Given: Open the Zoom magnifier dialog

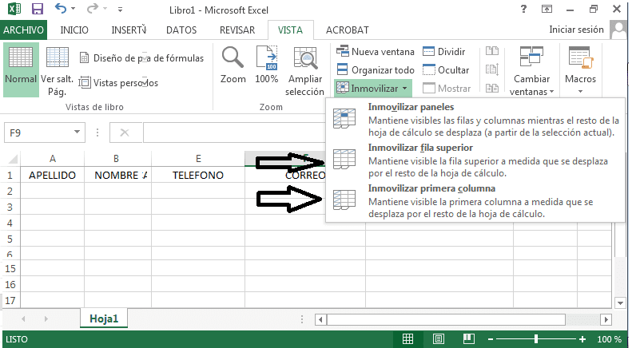Looking at the screenshot, I should (x=233, y=65).
